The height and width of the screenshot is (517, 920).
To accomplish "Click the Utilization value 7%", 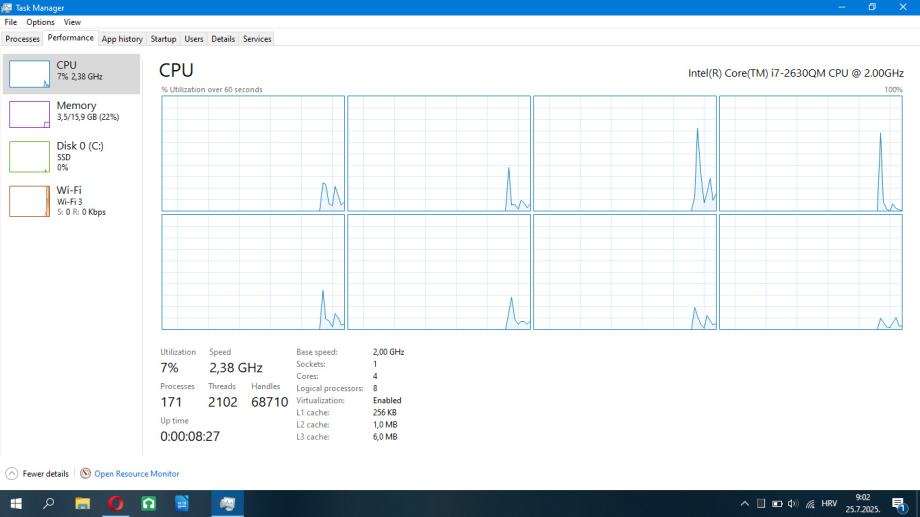I will (x=169, y=368).
